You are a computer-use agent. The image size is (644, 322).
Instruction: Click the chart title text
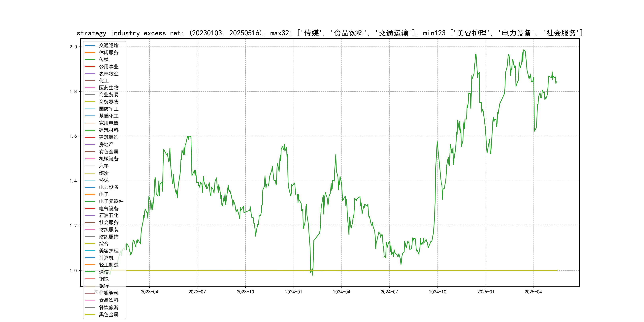[330, 33]
